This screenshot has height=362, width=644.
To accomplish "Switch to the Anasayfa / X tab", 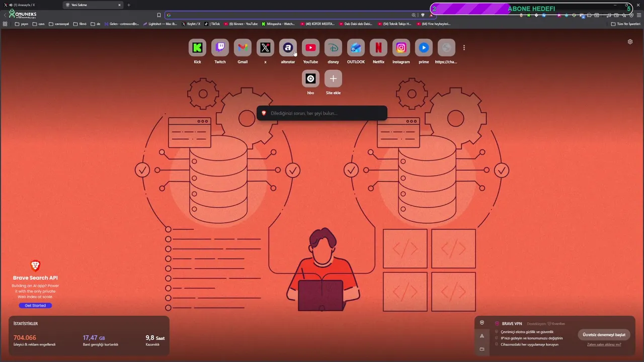I will 31,5.
